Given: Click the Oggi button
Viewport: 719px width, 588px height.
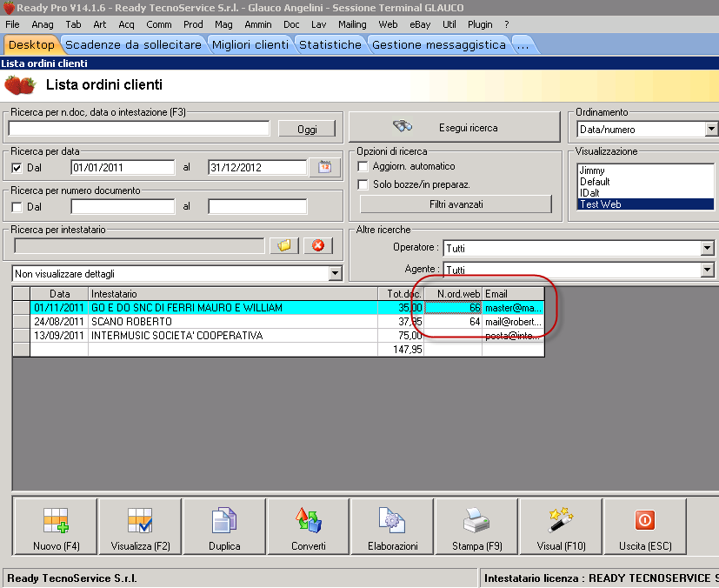Looking at the screenshot, I should click(x=307, y=129).
